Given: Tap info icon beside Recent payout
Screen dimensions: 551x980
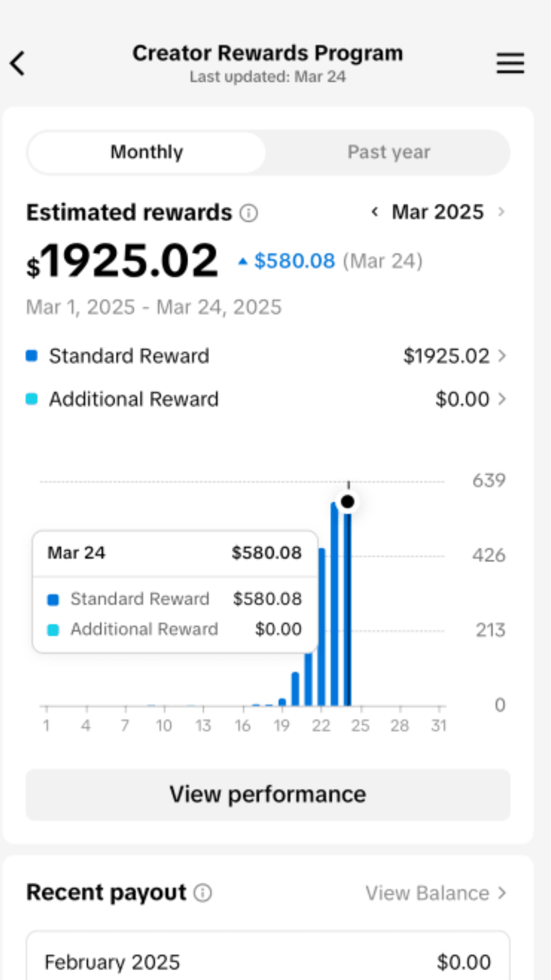Looking at the screenshot, I should 203,893.
